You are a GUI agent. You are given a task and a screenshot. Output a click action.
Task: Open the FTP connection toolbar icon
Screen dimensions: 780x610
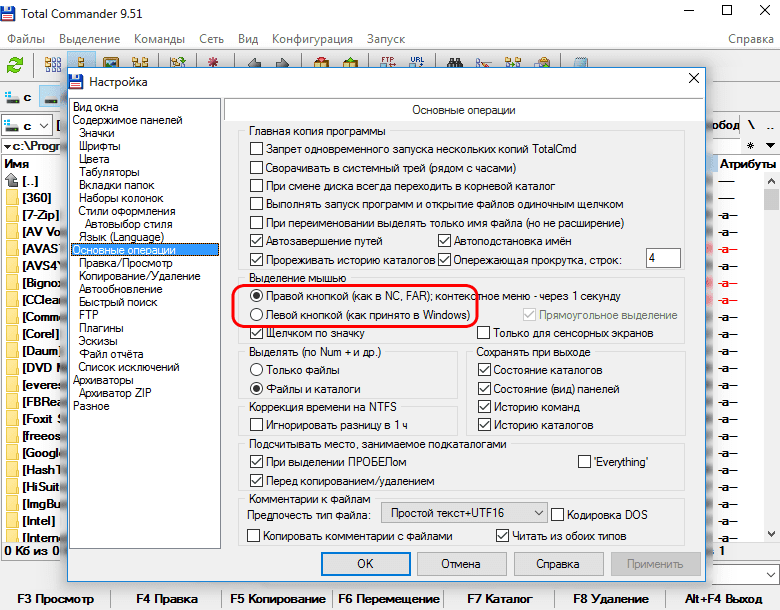coord(388,62)
